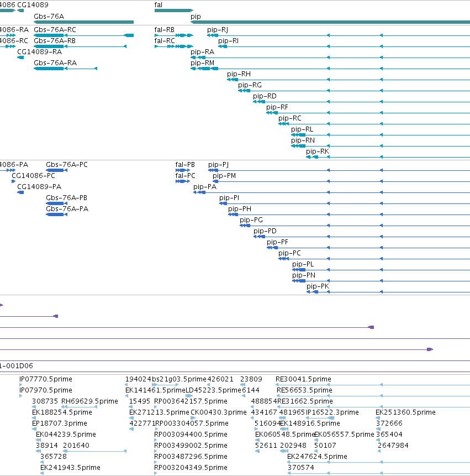
Task: Select protein pip-PK
Action: coord(318,286)
